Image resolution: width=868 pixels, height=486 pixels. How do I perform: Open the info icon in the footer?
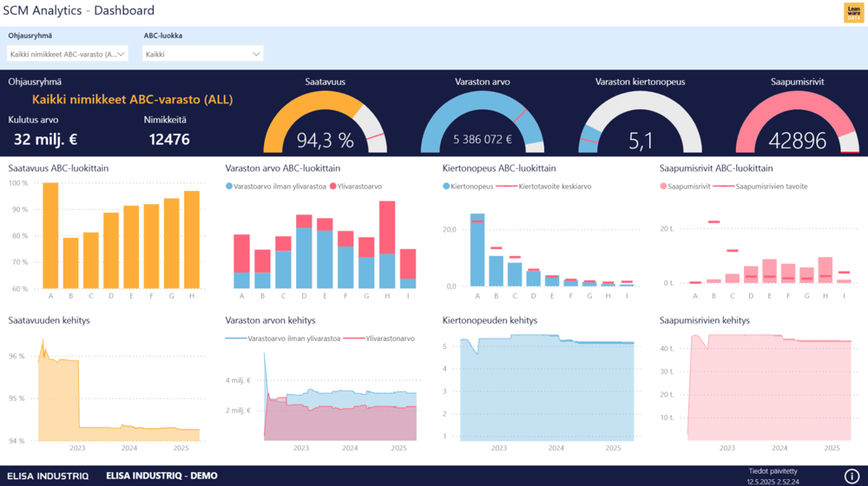click(x=852, y=476)
